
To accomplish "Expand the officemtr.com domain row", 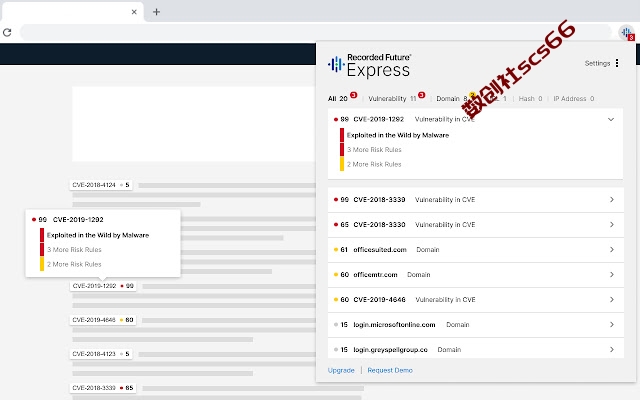I will [x=476, y=275].
